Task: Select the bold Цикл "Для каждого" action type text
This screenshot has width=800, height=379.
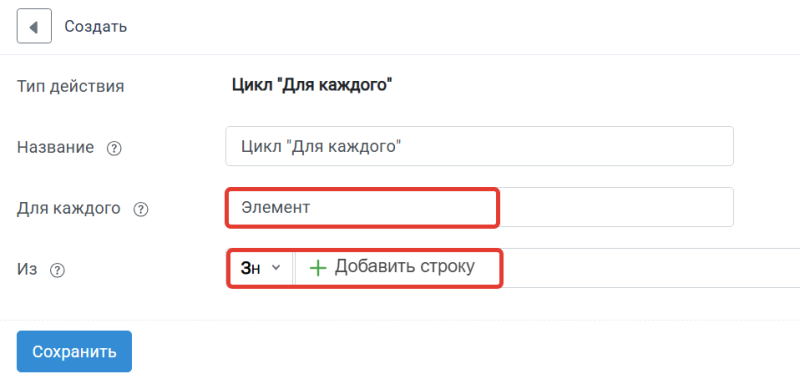Action: (312, 85)
